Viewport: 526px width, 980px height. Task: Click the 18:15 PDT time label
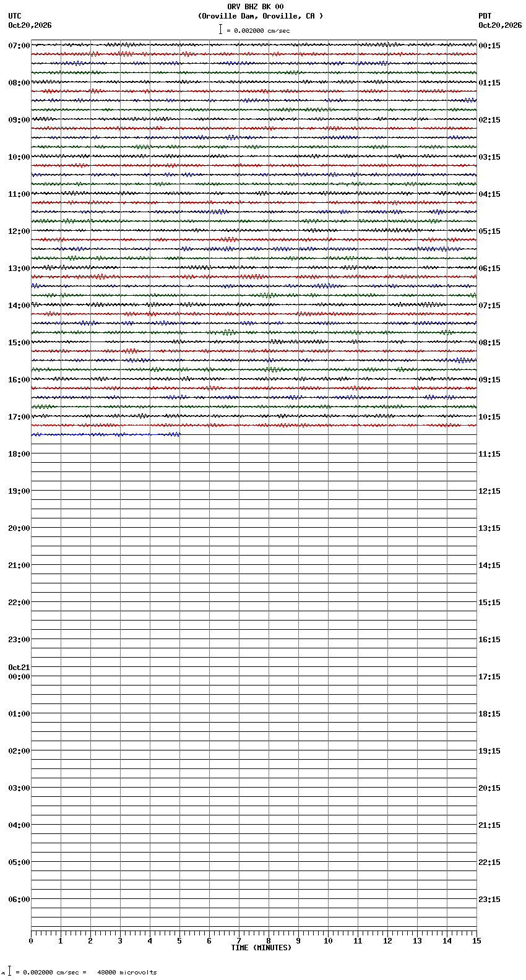pyautogui.click(x=489, y=714)
